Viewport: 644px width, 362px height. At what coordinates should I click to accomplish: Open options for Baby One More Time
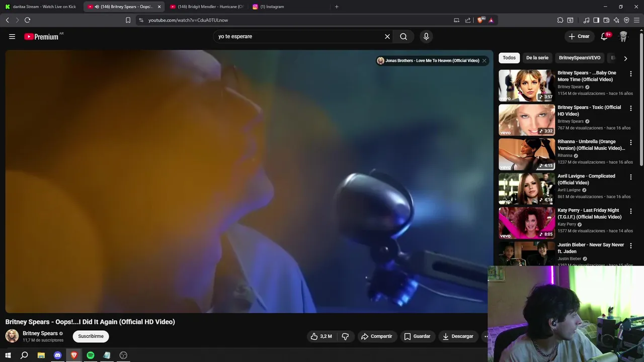630,74
